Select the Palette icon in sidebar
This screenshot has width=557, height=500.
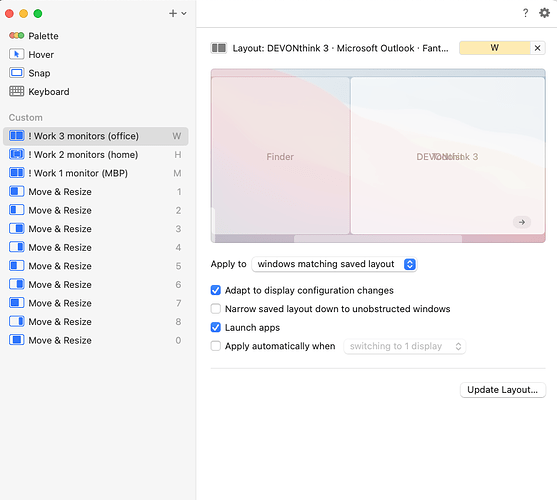coord(16,36)
